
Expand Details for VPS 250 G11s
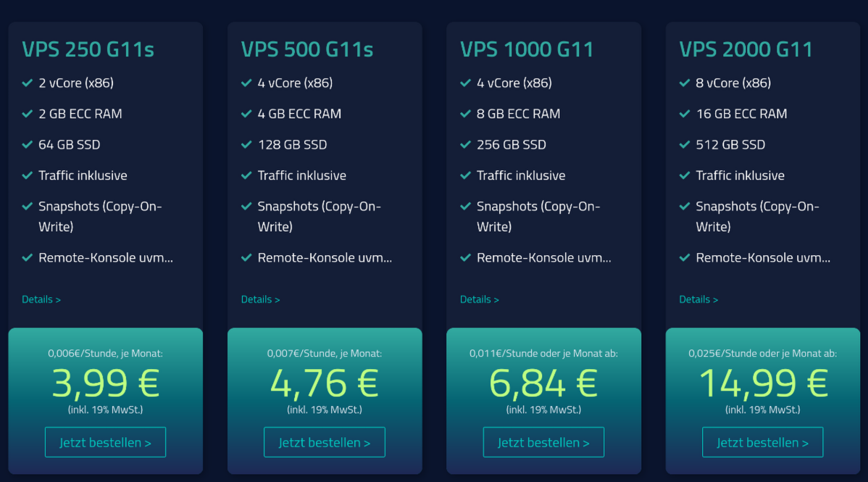point(41,299)
